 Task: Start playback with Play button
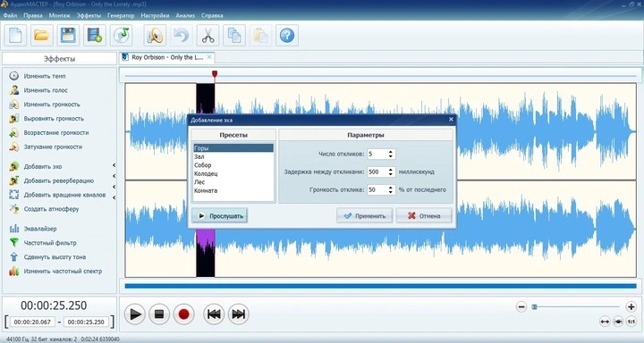pos(135,314)
